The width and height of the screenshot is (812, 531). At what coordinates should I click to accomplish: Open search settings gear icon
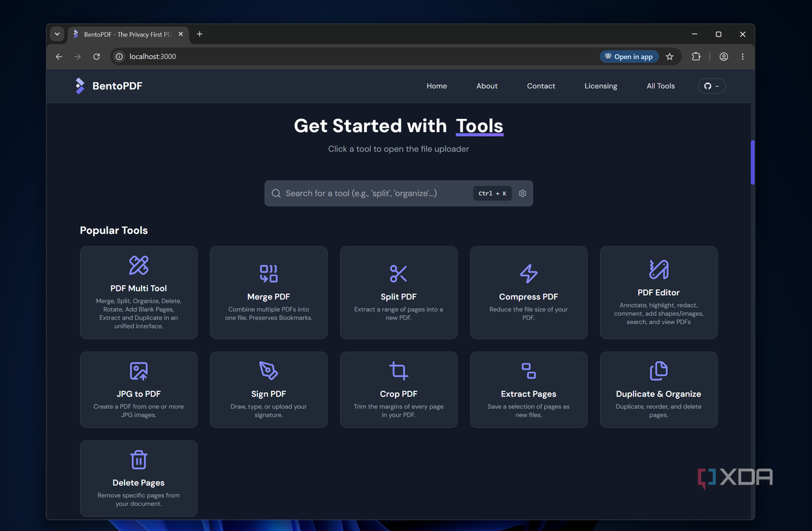[523, 193]
